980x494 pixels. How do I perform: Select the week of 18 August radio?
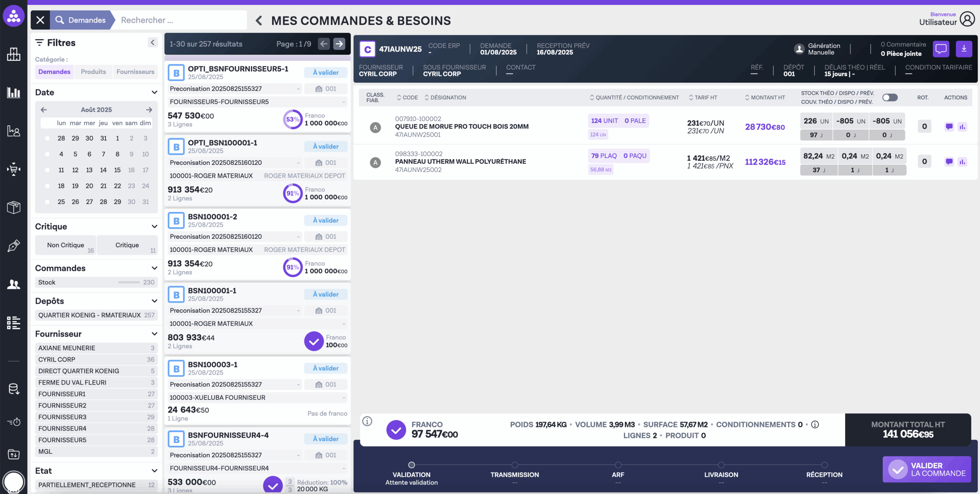pyautogui.click(x=47, y=186)
